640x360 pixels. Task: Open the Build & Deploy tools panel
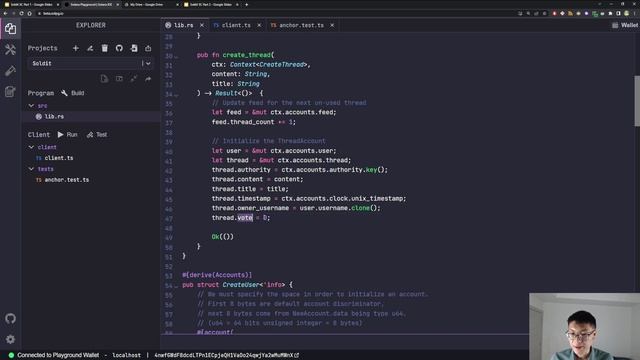(x=11, y=50)
